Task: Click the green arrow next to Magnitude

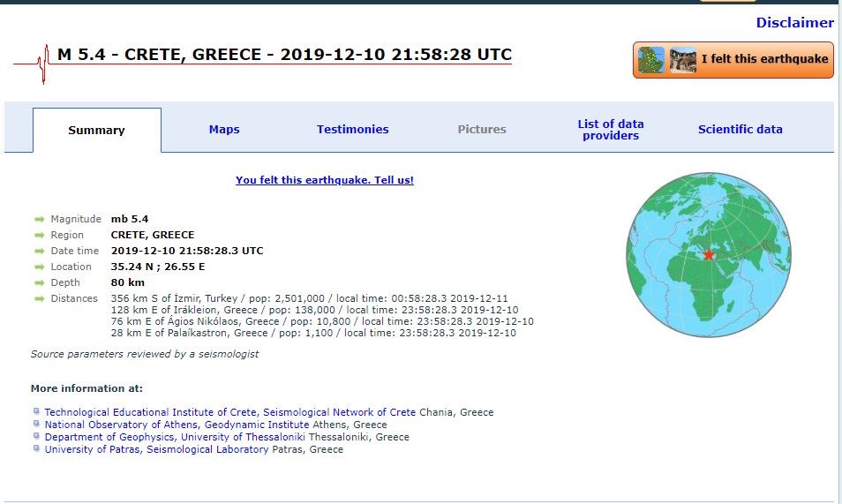Action: pyautogui.click(x=39, y=219)
